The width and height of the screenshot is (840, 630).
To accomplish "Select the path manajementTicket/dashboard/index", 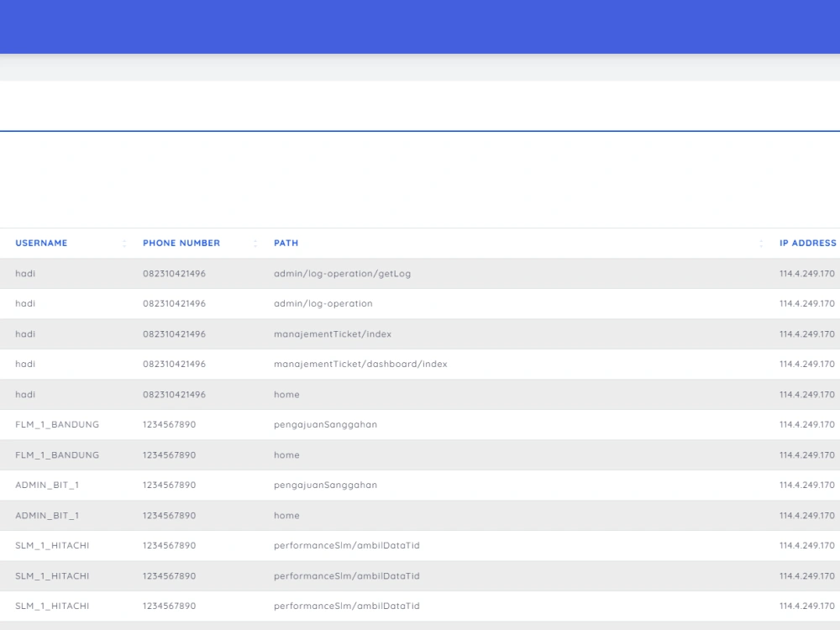I will click(360, 365).
